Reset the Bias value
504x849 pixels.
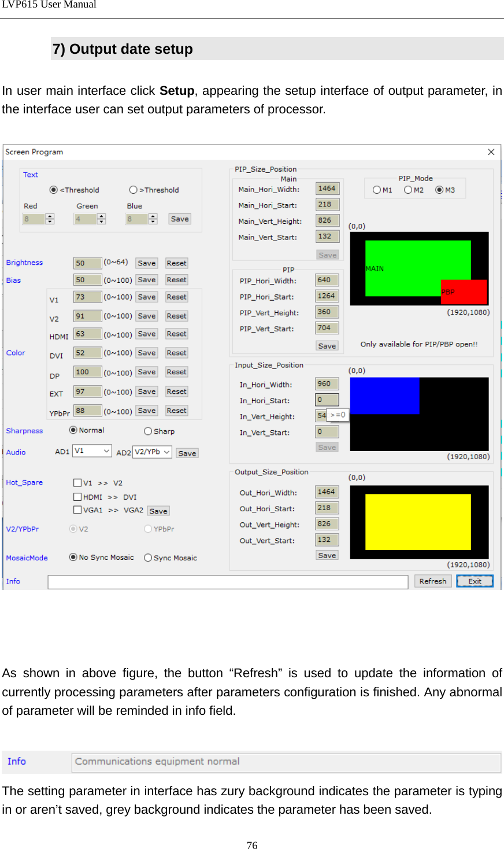tap(176, 280)
